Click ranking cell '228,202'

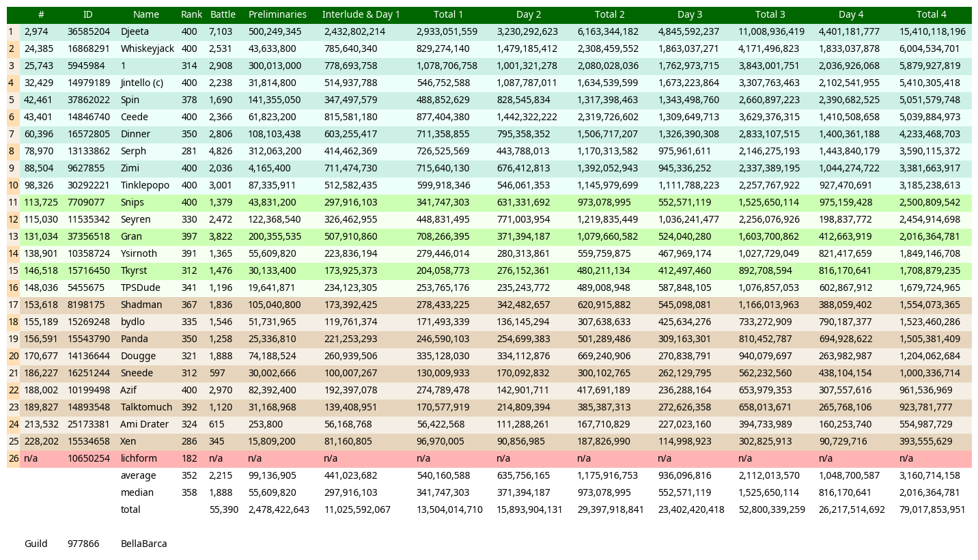[41, 441]
